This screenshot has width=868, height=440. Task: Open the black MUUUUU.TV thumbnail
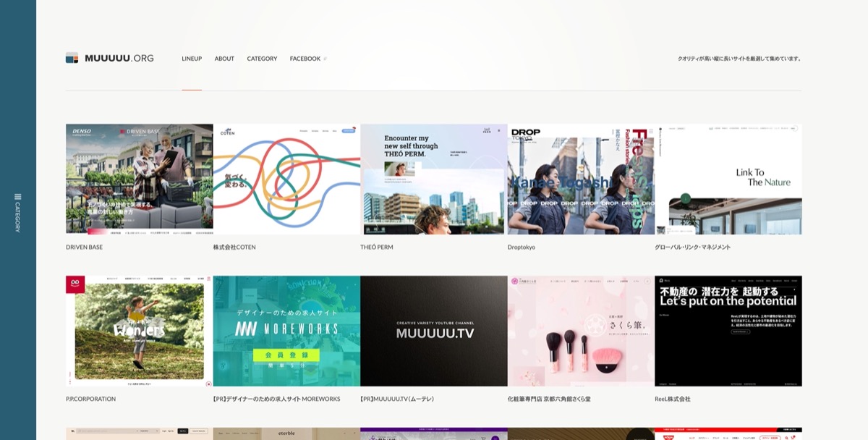(434, 331)
